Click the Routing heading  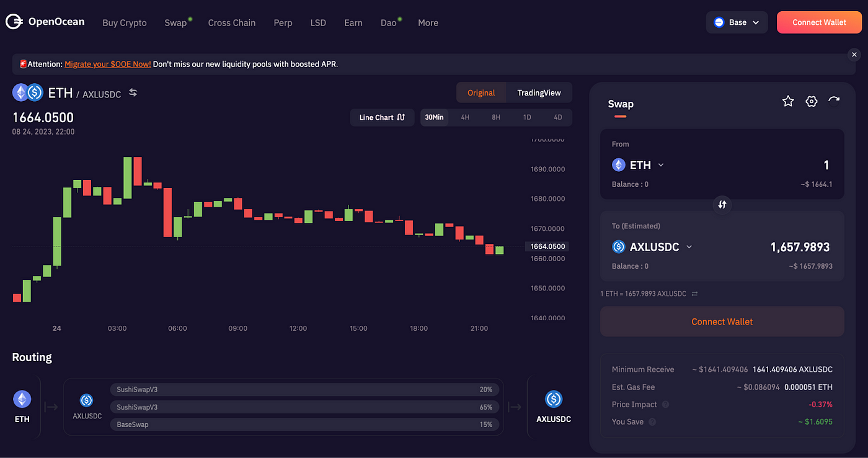[32, 357]
